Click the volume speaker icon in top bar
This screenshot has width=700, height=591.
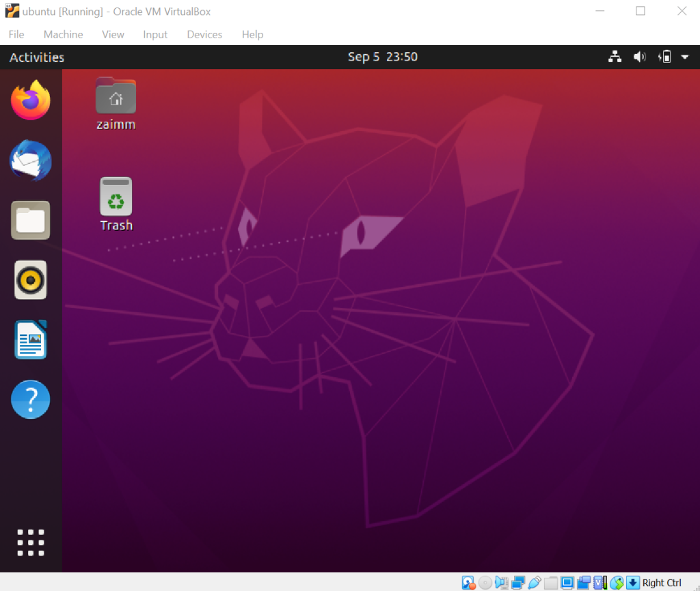(x=640, y=57)
